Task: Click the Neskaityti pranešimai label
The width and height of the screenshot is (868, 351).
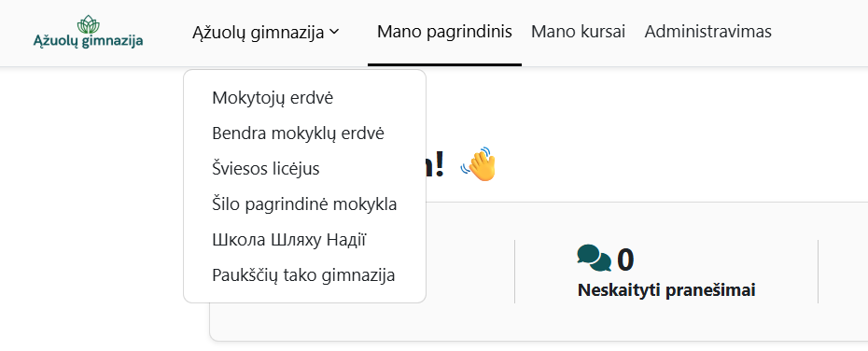Action: (666, 289)
